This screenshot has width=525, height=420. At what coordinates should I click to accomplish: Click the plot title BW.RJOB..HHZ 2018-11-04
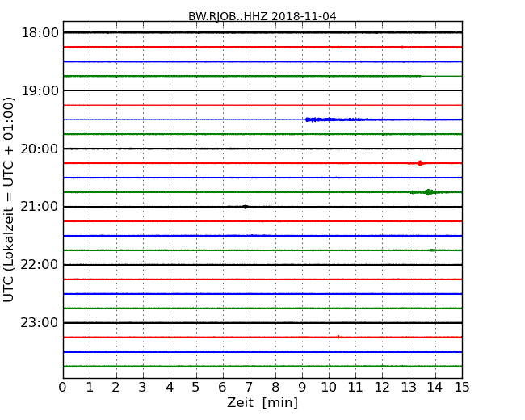pyautogui.click(x=262, y=16)
